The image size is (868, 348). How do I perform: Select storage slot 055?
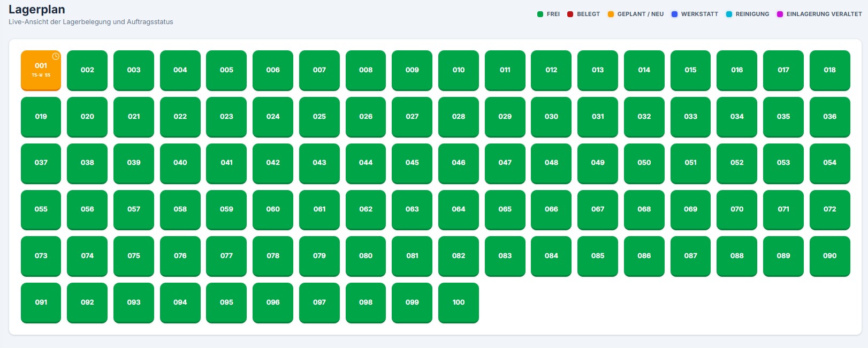point(41,210)
